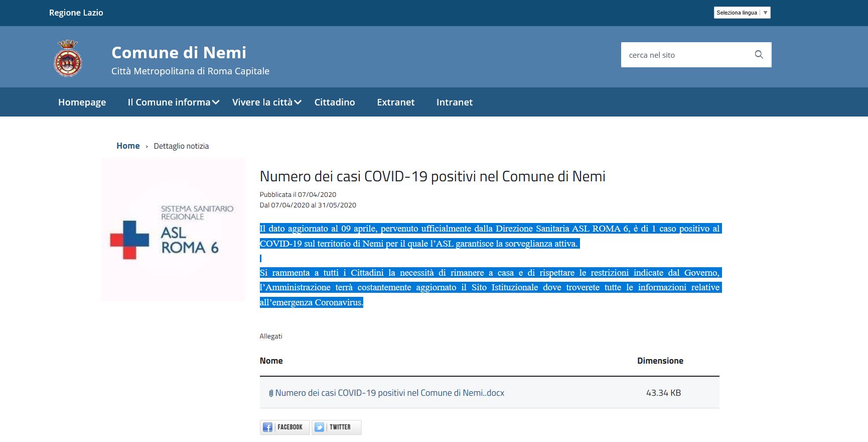Click the 43.34 KB file size cell

pos(663,393)
